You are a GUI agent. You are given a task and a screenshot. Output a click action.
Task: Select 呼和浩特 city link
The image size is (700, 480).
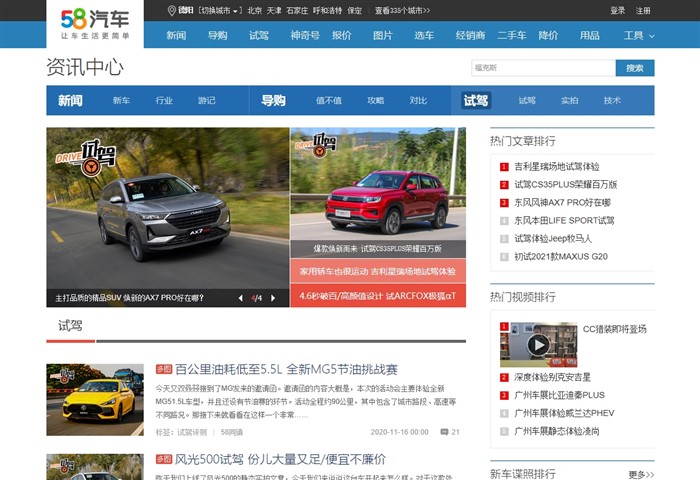(x=327, y=10)
